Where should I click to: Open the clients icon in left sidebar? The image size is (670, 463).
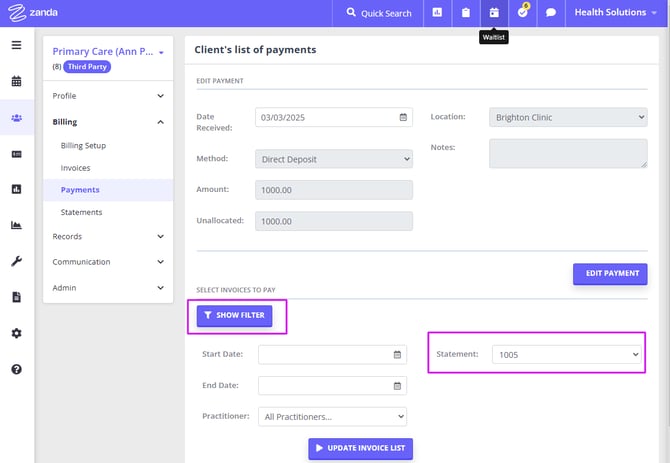click(16, 118)
